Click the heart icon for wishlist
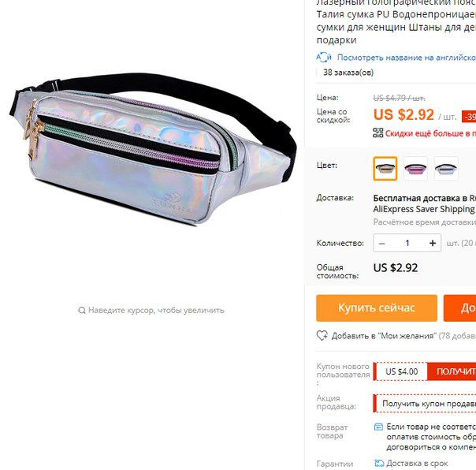Viewport: 476px width, 470px height. (x=322, y=335)
